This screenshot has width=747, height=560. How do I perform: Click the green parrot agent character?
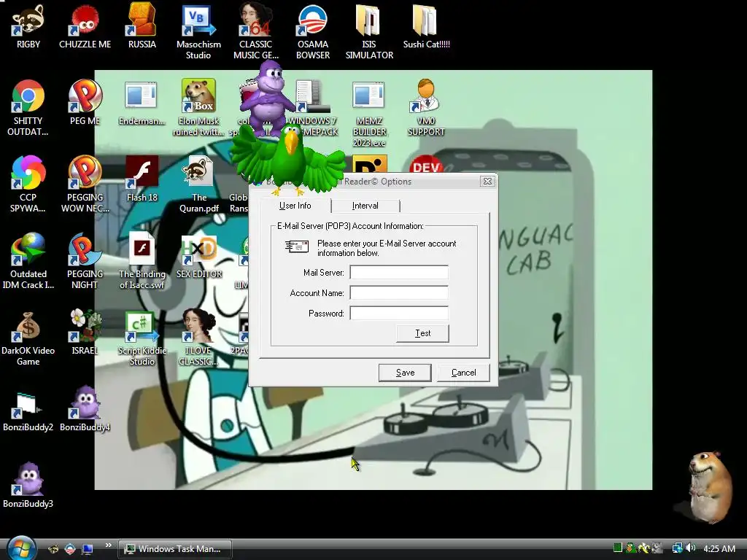(289, 160)
